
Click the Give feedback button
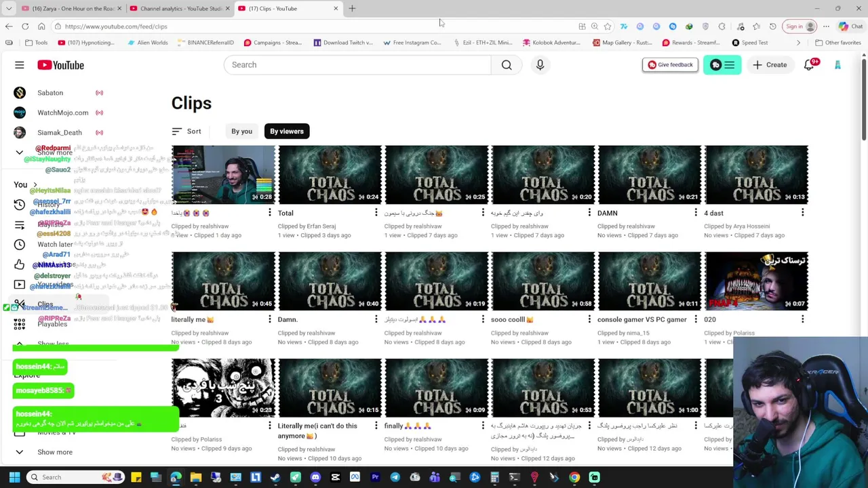point(670,64)
